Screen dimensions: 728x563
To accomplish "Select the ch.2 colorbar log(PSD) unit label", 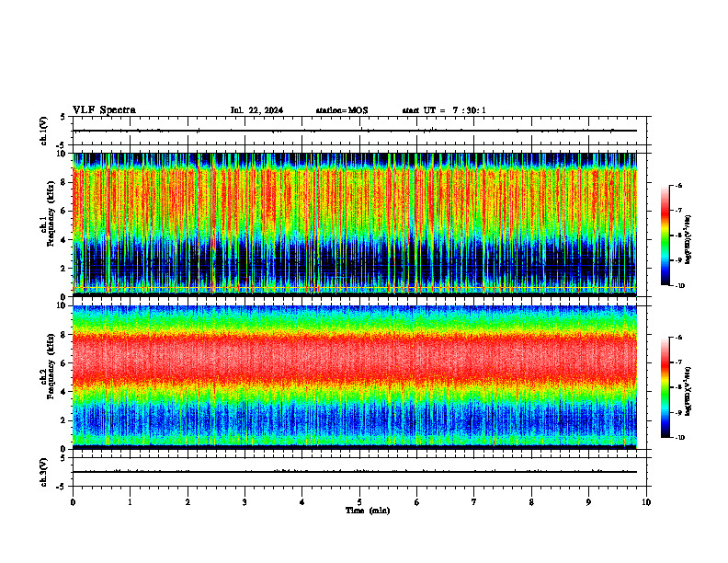I will tap(688, 391).
